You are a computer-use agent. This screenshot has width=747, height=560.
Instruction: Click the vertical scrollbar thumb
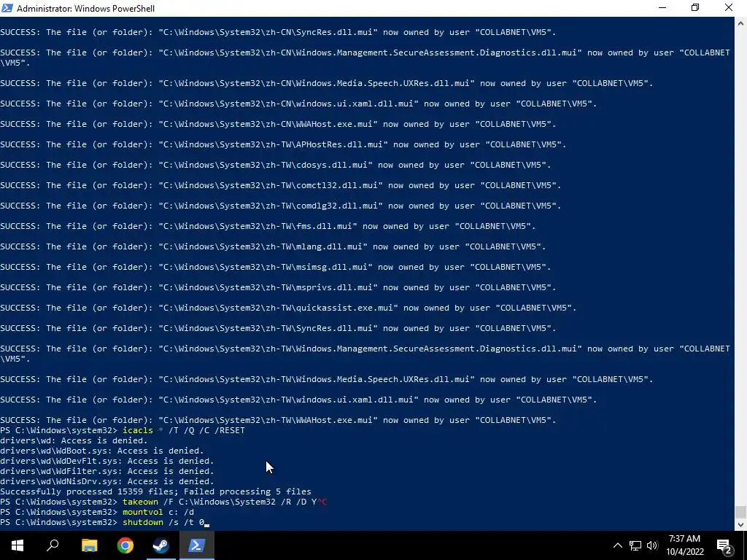pos(740,513)
